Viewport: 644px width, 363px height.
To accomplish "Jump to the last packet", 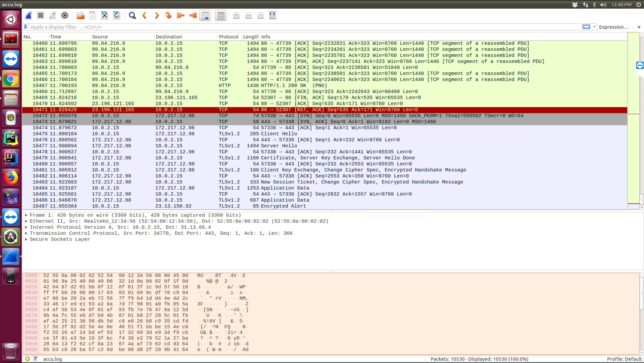I will [x=192, y=15].
